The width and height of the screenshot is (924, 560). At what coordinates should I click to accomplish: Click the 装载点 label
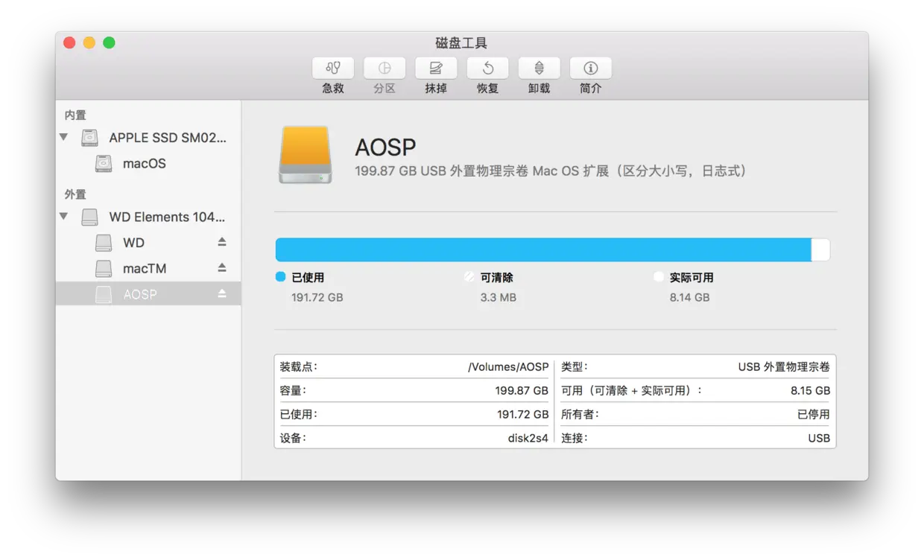coord(299,367)
